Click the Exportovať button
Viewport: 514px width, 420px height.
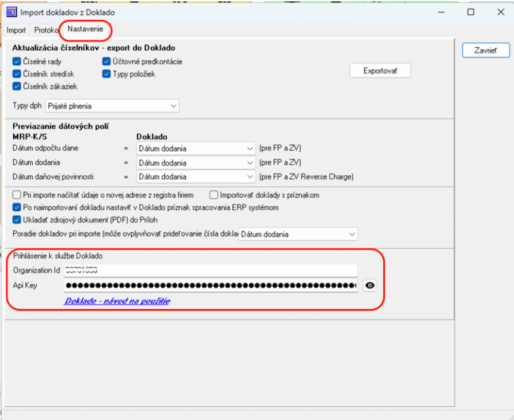coord(380,71)
